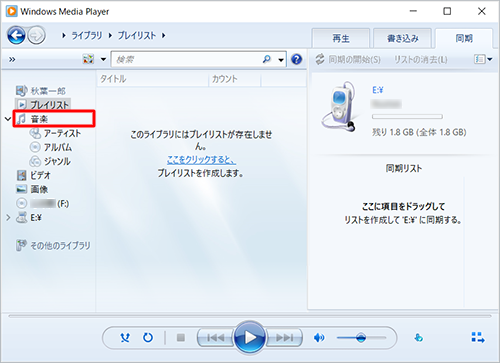500x363 pixels.
Task: Select the (F:) disc drive item
Action: pos(43,203)
